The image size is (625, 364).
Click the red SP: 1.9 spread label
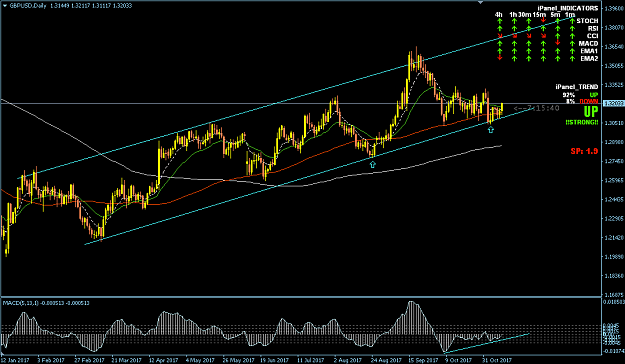[x=584, y=151]
